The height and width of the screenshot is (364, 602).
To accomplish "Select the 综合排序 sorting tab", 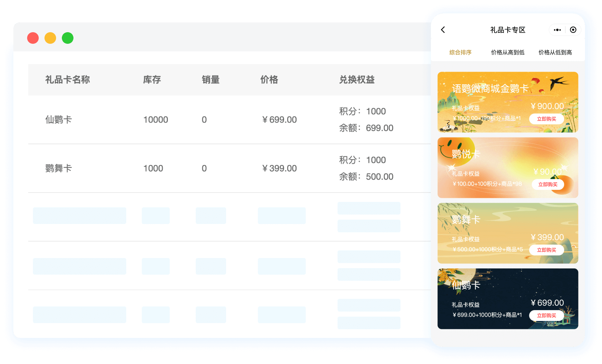I will [x=460, y=52].
